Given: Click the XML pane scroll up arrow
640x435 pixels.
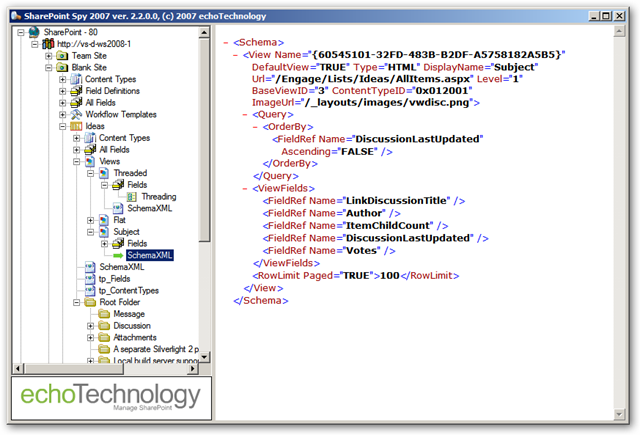Looking at the screenshot, I should click(x=619, y=31).
